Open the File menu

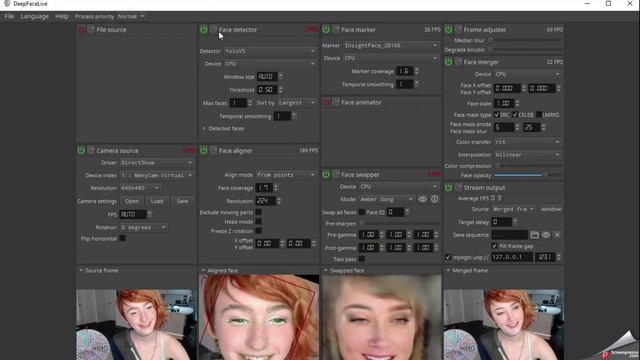9,16
